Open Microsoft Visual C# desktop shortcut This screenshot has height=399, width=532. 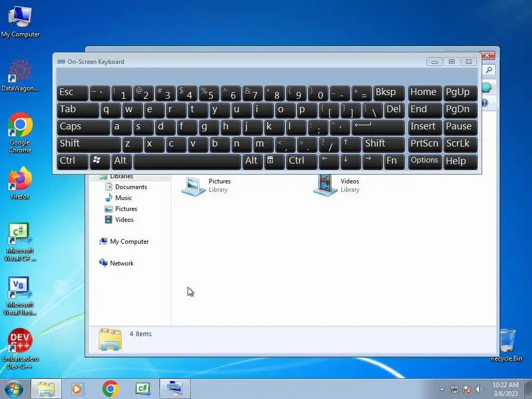(x=20, y=242)
